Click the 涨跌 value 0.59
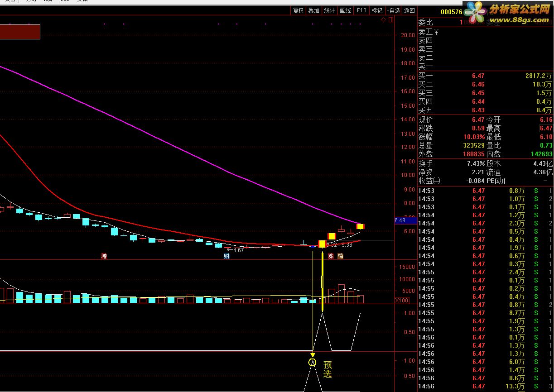This screenshot has height=392, width=554. pos(478,128)
